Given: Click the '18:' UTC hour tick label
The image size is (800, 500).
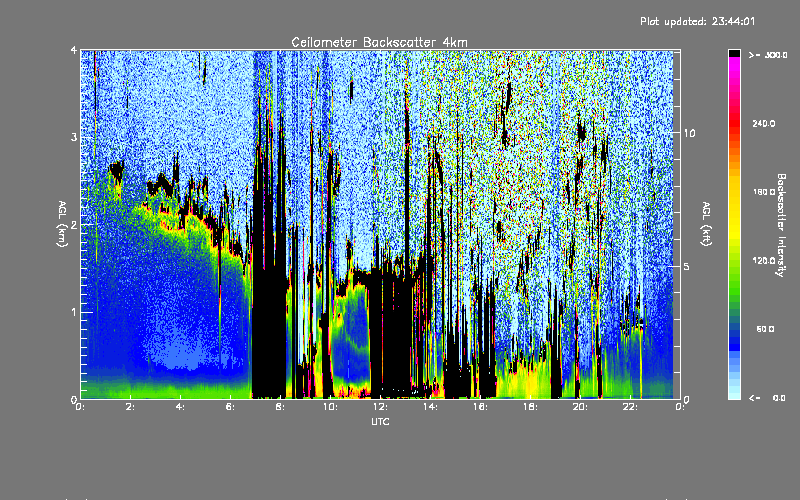Looking at the screenshot, I should point(530,407).
